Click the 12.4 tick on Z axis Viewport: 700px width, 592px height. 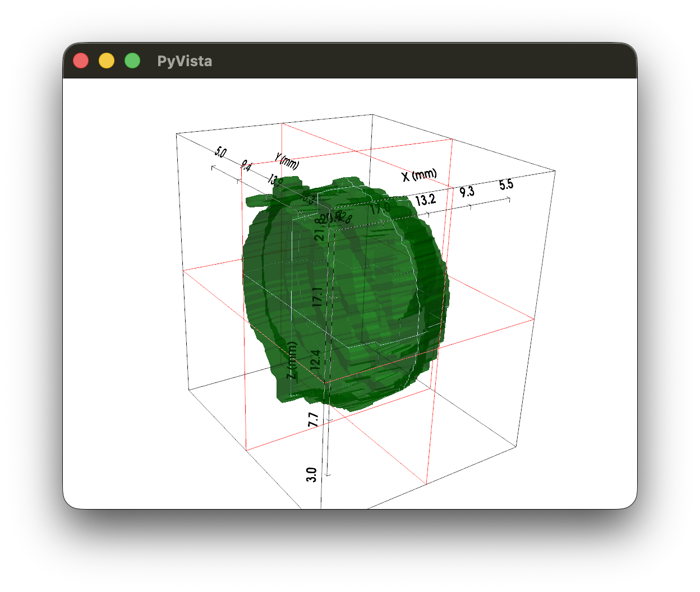pyautogui.click(x=315, y=359)
